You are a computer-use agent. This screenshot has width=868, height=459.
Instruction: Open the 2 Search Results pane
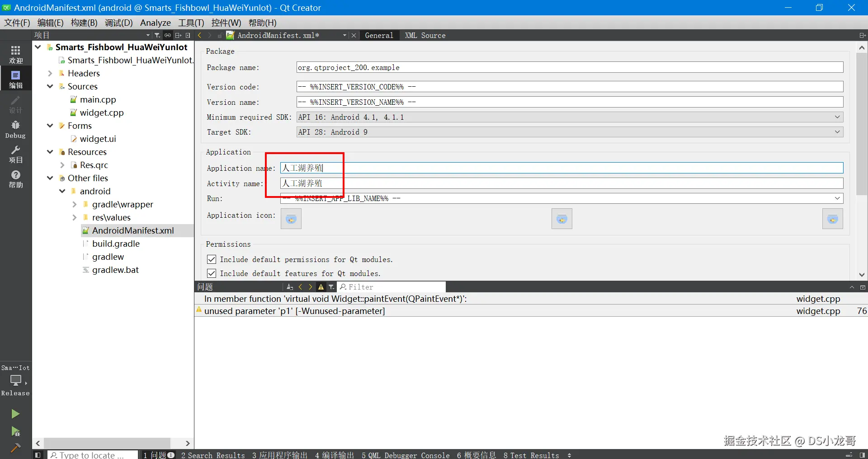click(x=213, y=455)
